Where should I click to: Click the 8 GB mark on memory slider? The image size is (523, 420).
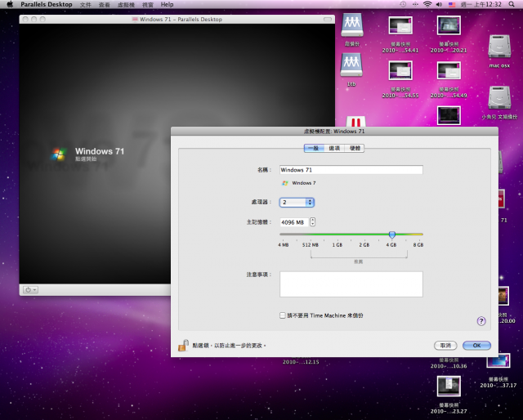click(x=418, y=245)
